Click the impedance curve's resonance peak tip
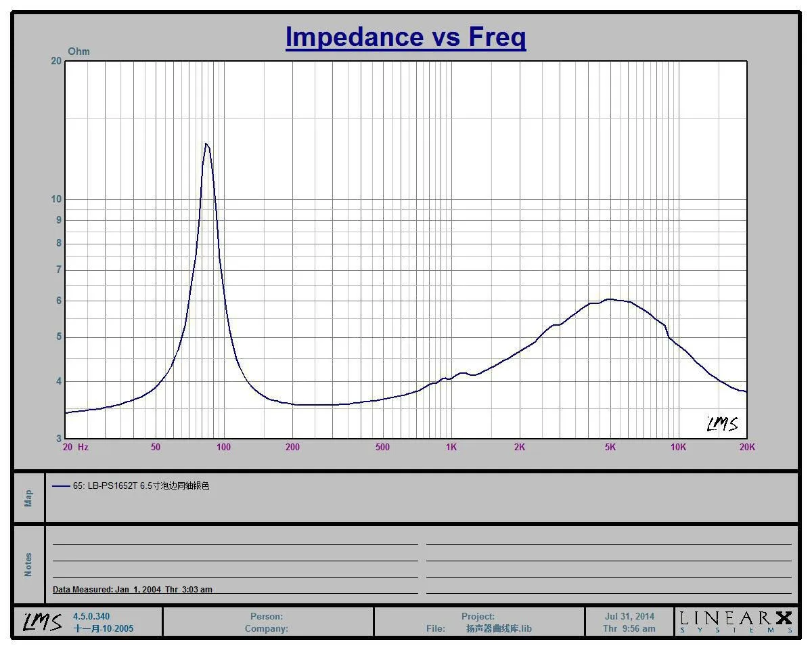 [206, 144]
